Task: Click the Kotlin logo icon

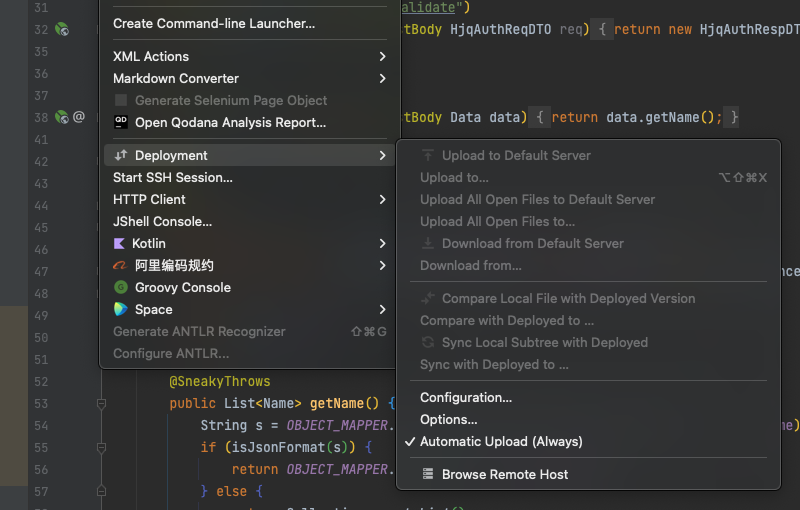Action: (x=121, y=243)
